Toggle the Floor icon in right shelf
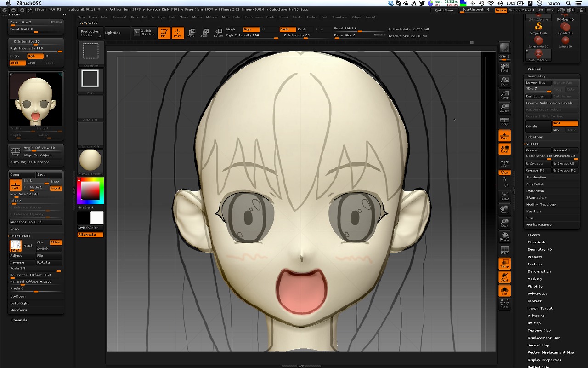 click(x=504, y=135)
